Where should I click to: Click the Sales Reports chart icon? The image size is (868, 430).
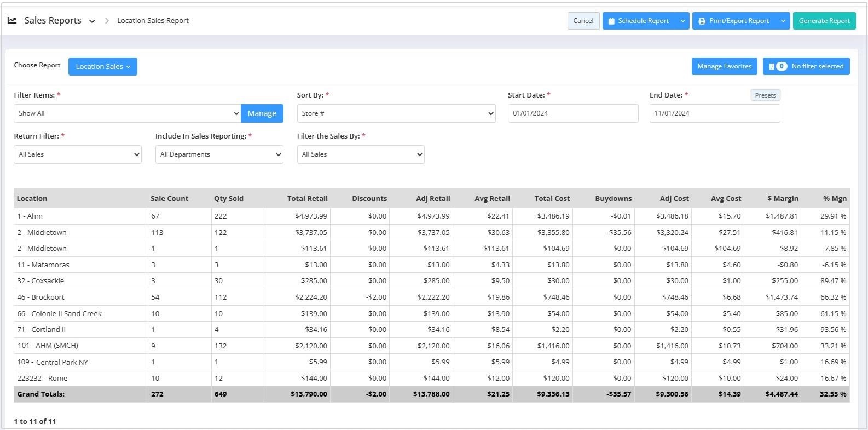[x=12, y=20]
